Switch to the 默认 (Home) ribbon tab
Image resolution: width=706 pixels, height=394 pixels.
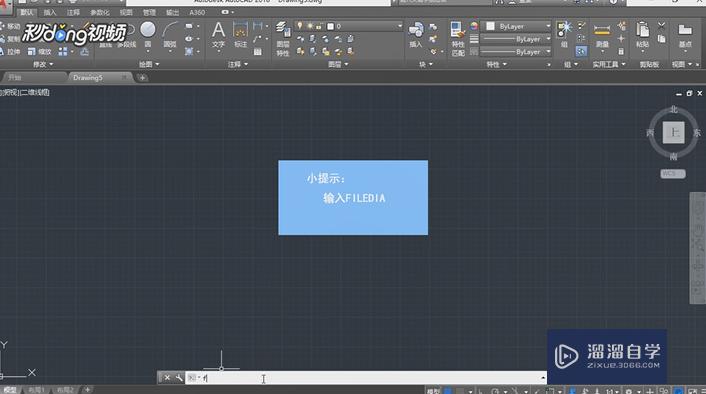(x=27, y=12)
